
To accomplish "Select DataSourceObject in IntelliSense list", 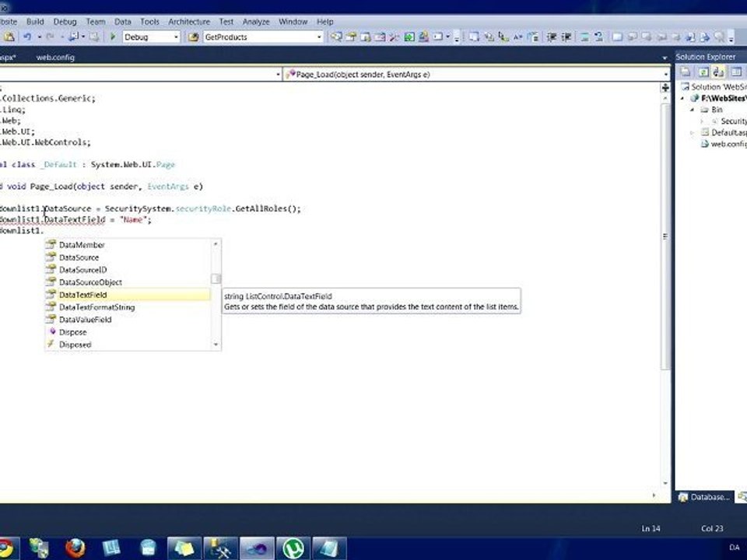I will 128,282.
